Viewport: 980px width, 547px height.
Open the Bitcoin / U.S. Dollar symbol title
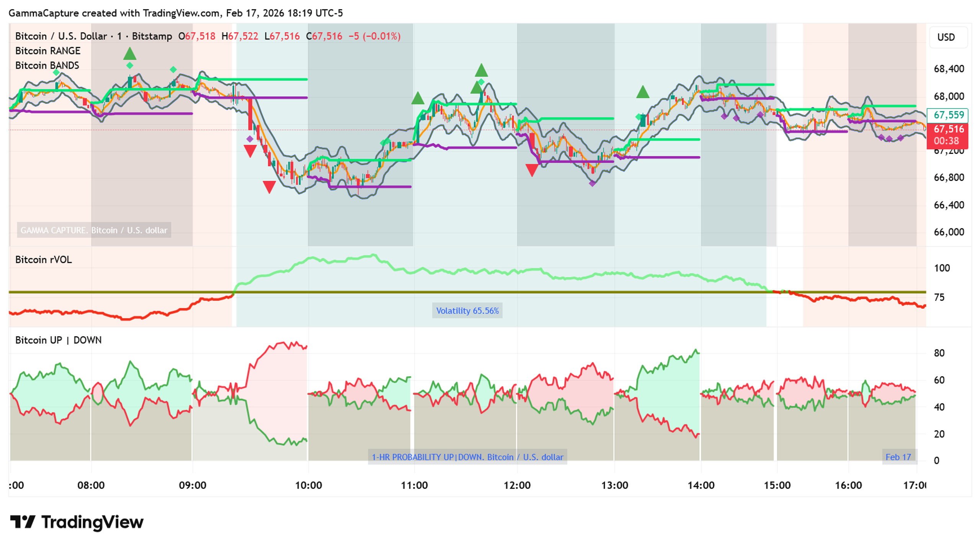click(61, 36)
